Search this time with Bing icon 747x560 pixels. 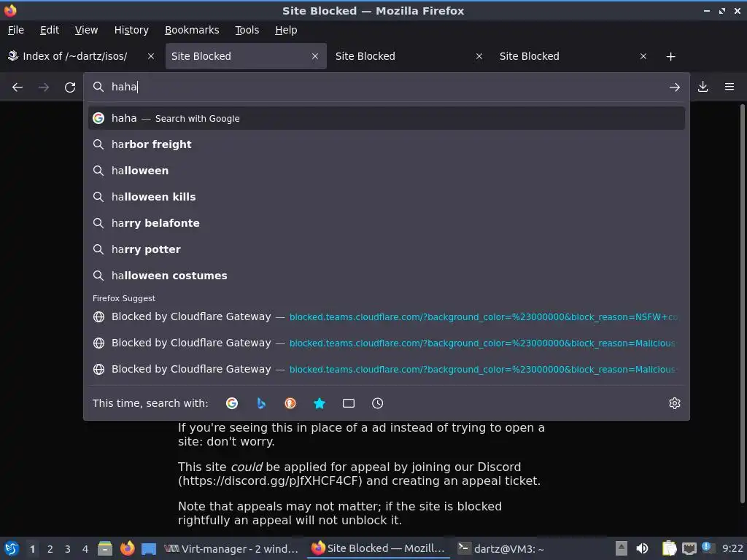click(261, 403)
